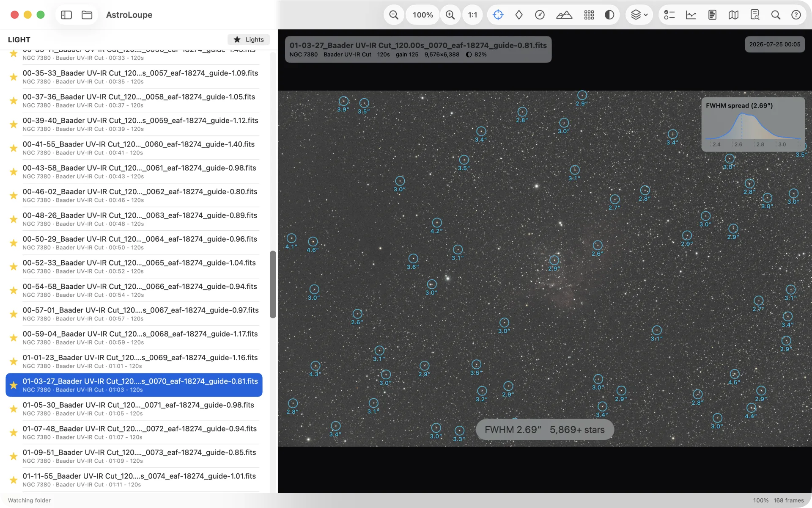
Task: Click the star marker labeled 4.5″
Action: click(x=735, y=374)
